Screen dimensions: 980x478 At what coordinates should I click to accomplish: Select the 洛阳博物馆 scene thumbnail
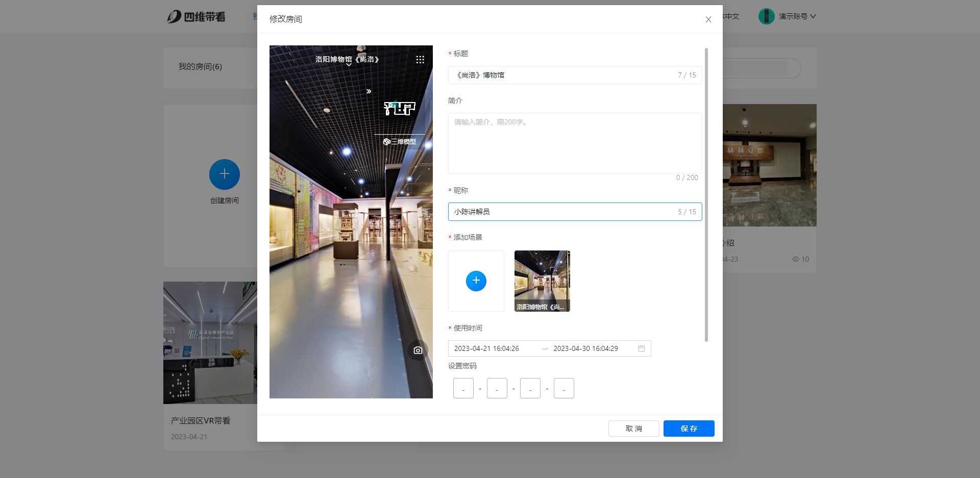pyautogui.click(x=542, y=281)
